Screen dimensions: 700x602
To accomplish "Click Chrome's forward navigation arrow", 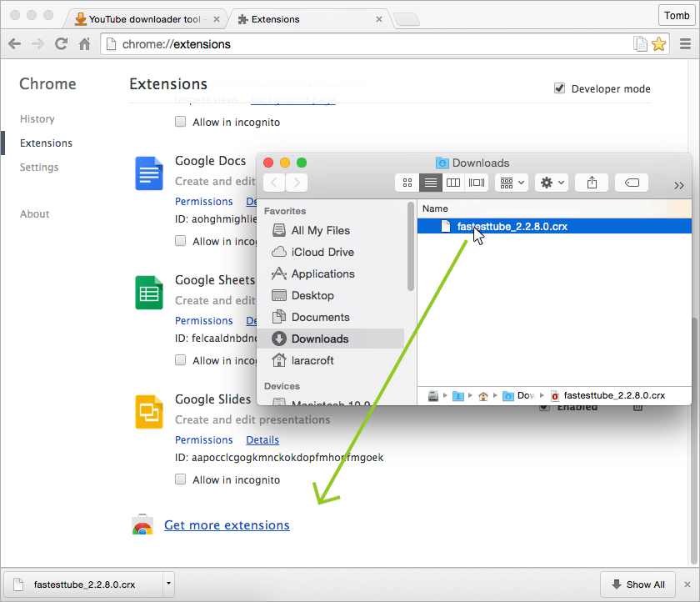I will (38, 43).
